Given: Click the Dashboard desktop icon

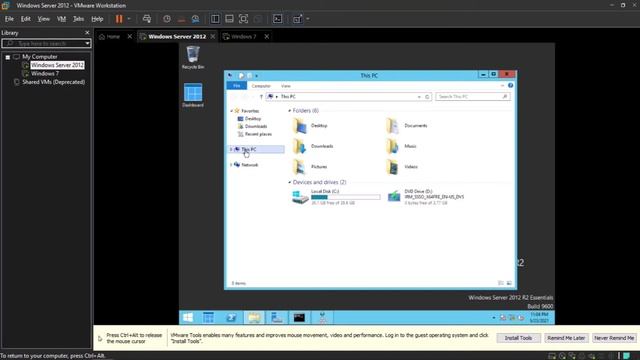Looking at the screenshot, I should 193,95.
